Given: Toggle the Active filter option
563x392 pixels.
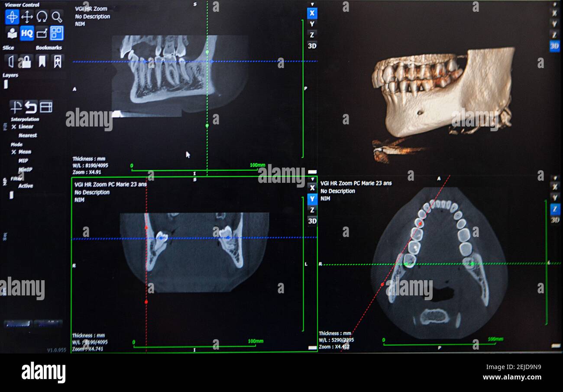Looking at the screenshot, I should pyautogui.click(x=25, y=186).
